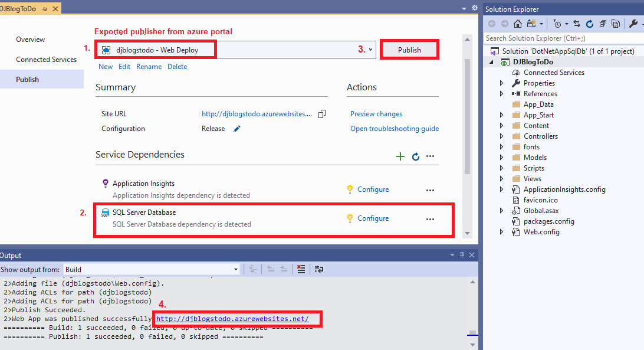The width and height of the screenshot is (644, 350).
Task: Close the Output panel
Action: [472, 255]
